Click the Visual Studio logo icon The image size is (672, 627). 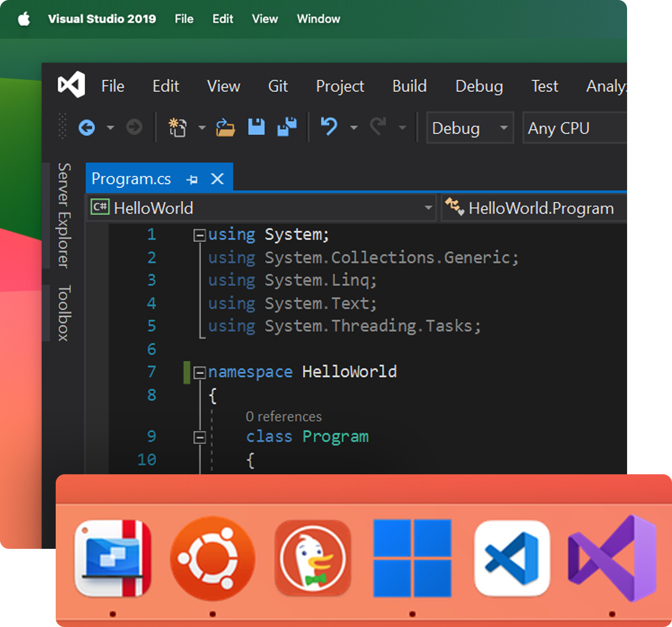coord(71,84)
